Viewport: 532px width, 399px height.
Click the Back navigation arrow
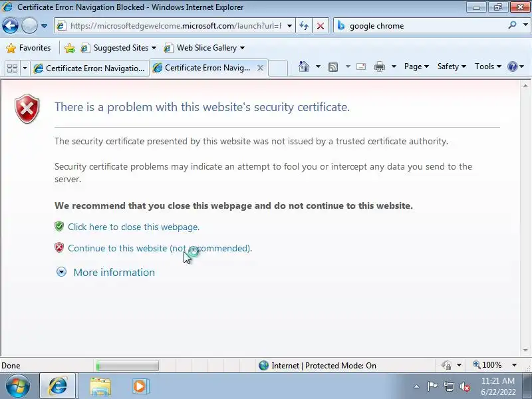[10, 26]
